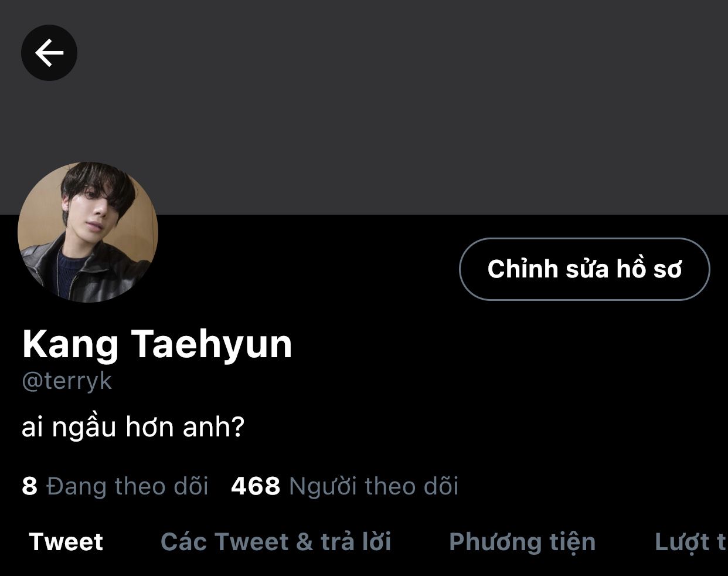Show the partially visible Lượt tab
The width and height of the screenshot is (728, 576).
[690, 541]
